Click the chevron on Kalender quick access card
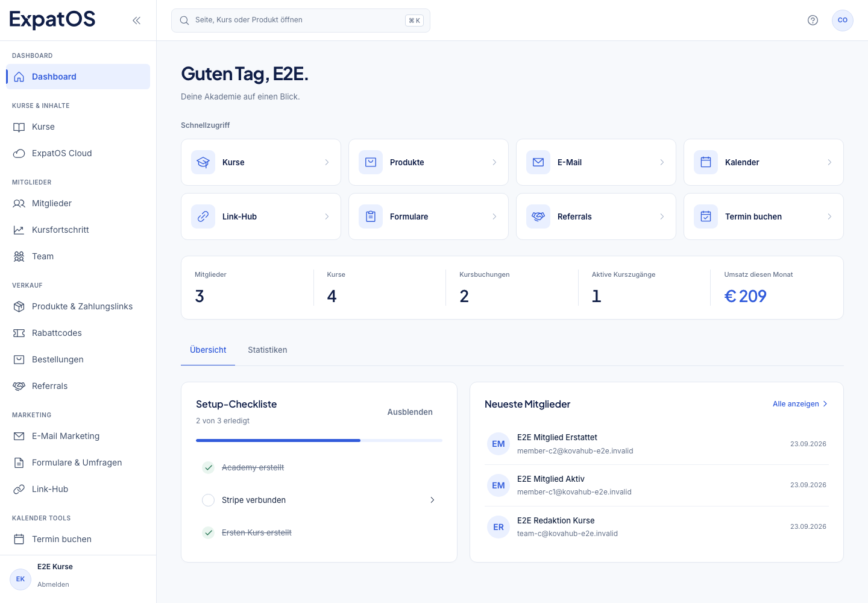868x603 pixels. tap(829, 162)
